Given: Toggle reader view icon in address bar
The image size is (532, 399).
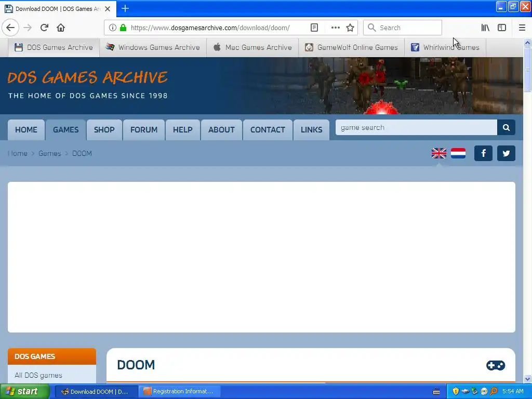Looking at the screenshot, I should [314, 28].
